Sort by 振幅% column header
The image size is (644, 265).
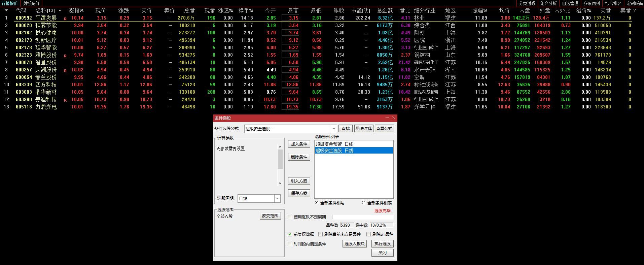click(480, 10)
